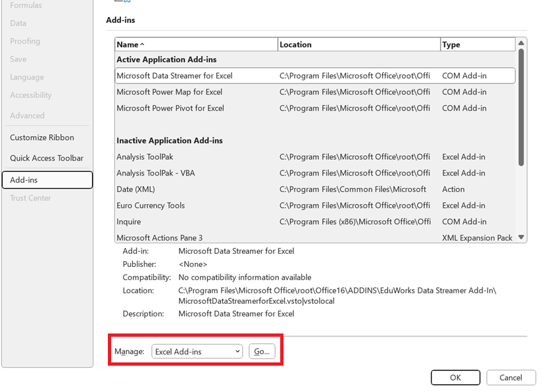The image size is (542, 392).
Task: Select Microsoft Power Pivot for Excel
Action: (197, 108)
